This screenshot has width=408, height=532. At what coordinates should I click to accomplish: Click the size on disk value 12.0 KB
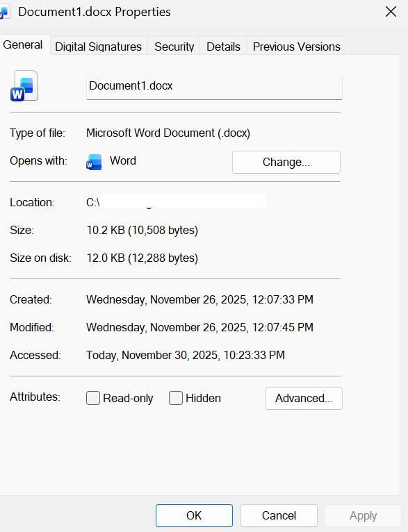(x=142, y=258)
